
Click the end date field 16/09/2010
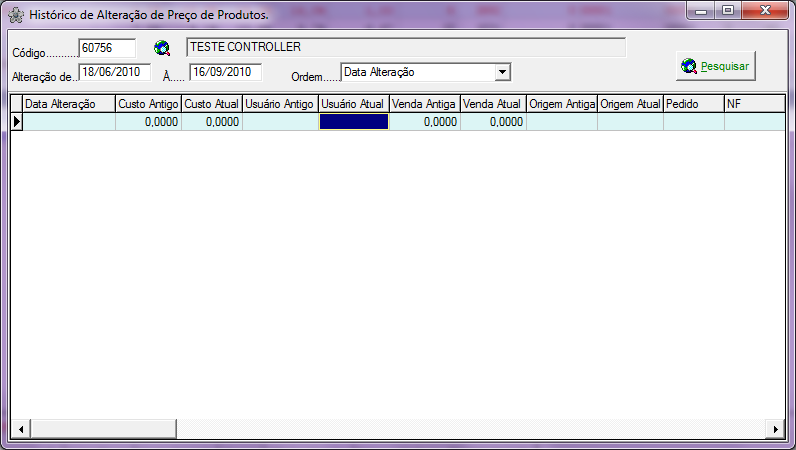coord(225,72)
